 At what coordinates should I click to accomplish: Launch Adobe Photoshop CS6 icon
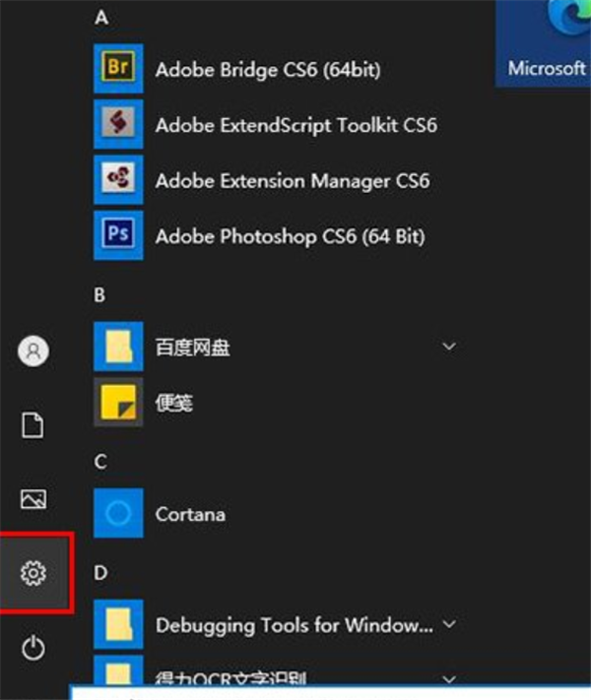[118, 235]
